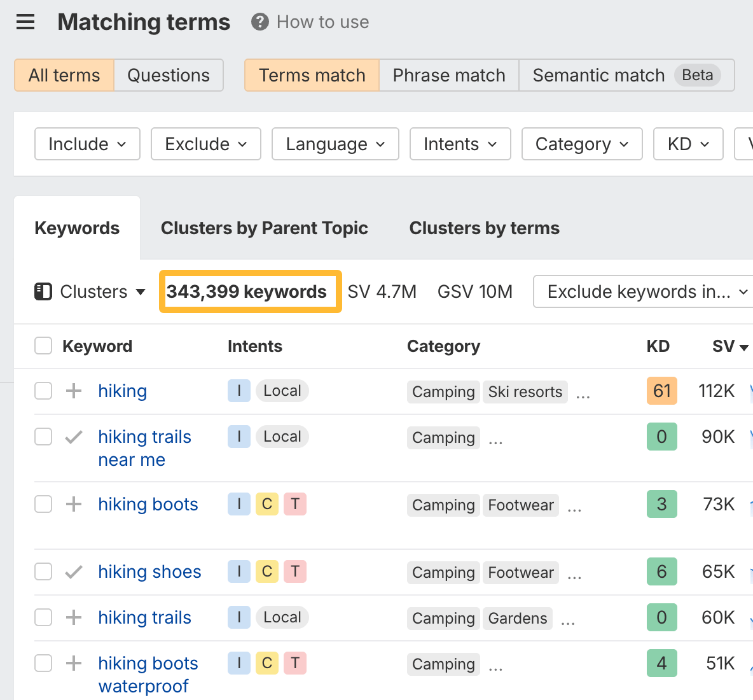The width and height of the screenshot is (753, 700).
Task: Click the Clusters panel icon
Action: pos(43,291)
